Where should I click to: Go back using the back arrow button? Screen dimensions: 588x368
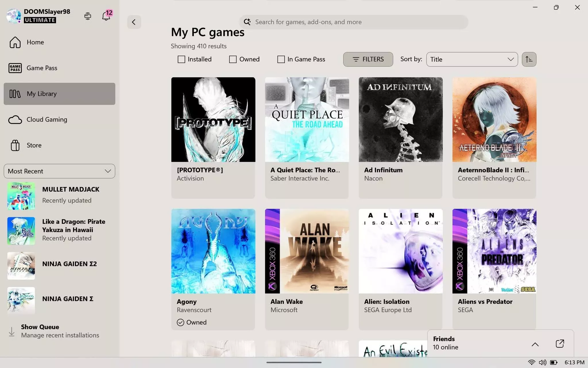tap(134, 22)
